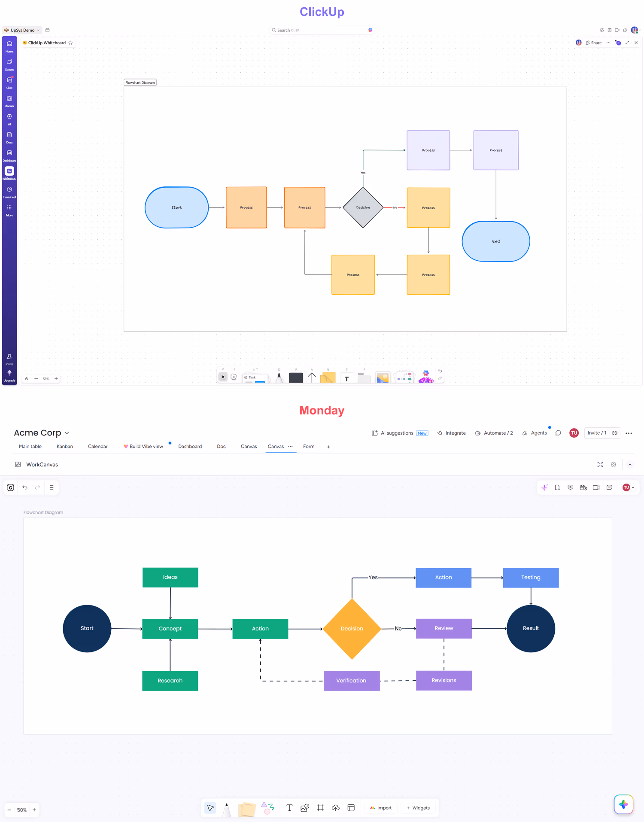Viewport: 644px width, 822px height.
Task: Open Automate / 2 in Monday header
Action: [494, 433]
